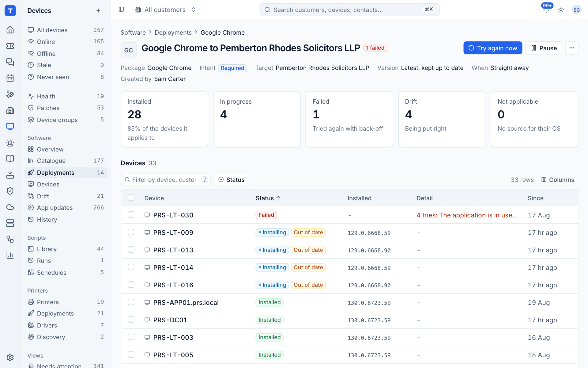Open the calendar icon in the left rail
This screenshot has height=368, width=588.
click(x=10, y=78)
